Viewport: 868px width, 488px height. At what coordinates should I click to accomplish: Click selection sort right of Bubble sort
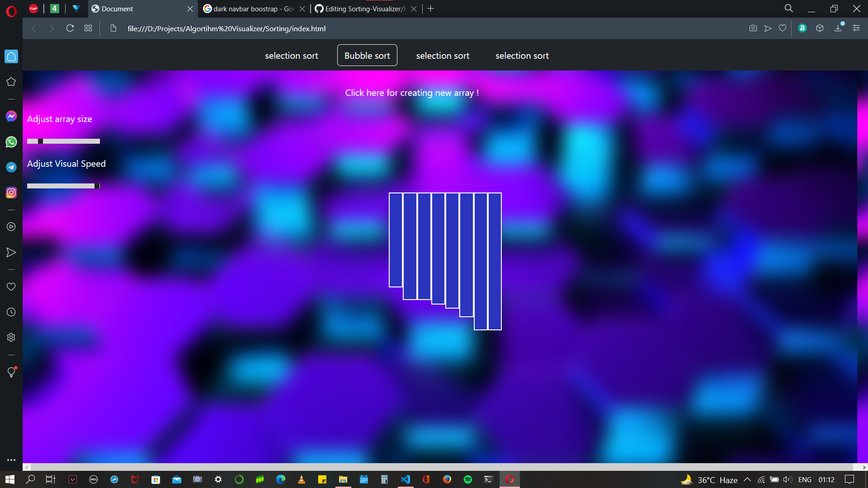443,56
